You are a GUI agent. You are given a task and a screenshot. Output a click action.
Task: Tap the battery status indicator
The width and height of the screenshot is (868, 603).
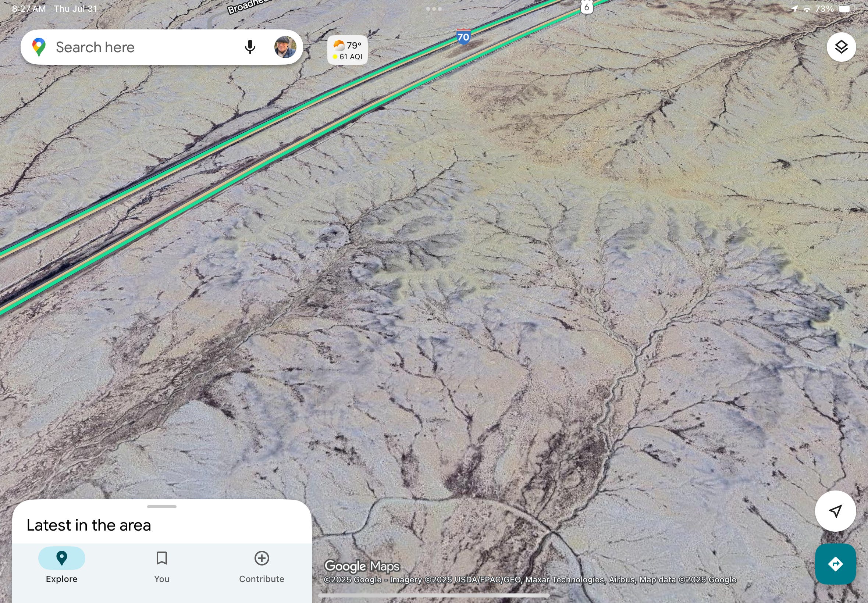[x=845, y=9]
